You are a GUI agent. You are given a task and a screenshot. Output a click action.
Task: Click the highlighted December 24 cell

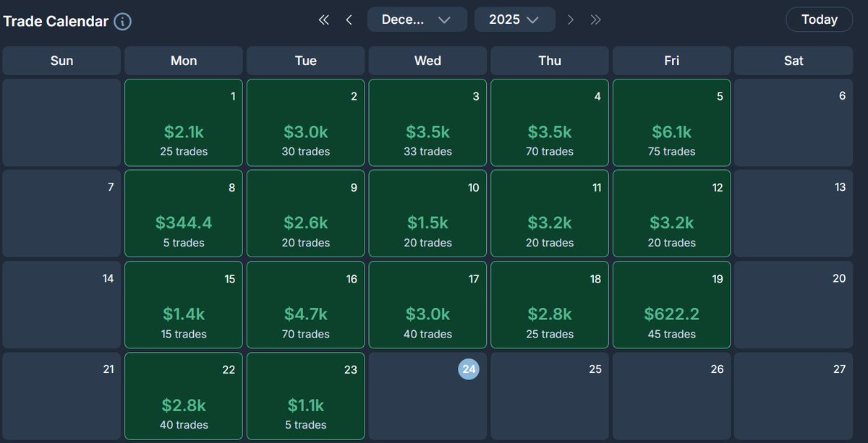click(x=427, y=396)
